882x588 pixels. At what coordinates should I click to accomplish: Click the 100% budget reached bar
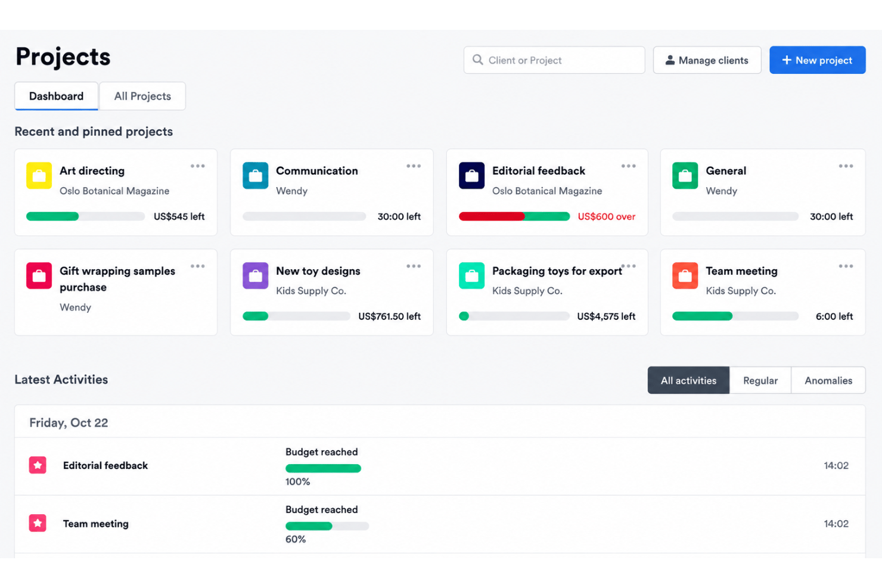tap(323, 468)
